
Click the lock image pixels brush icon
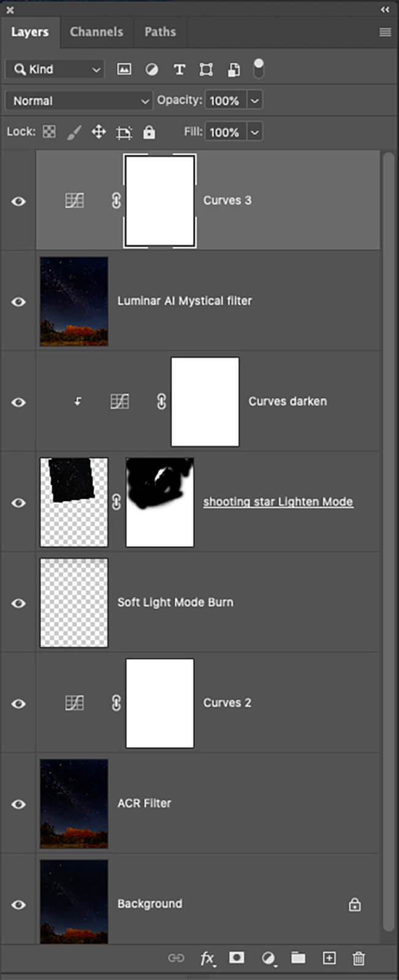point(74,132)
